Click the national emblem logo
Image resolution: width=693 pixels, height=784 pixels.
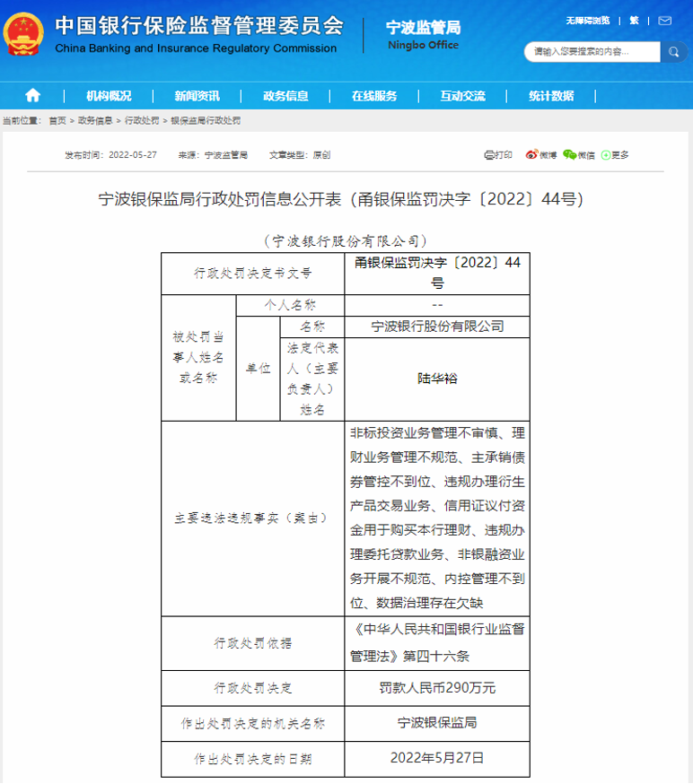(x=23, y=34)
